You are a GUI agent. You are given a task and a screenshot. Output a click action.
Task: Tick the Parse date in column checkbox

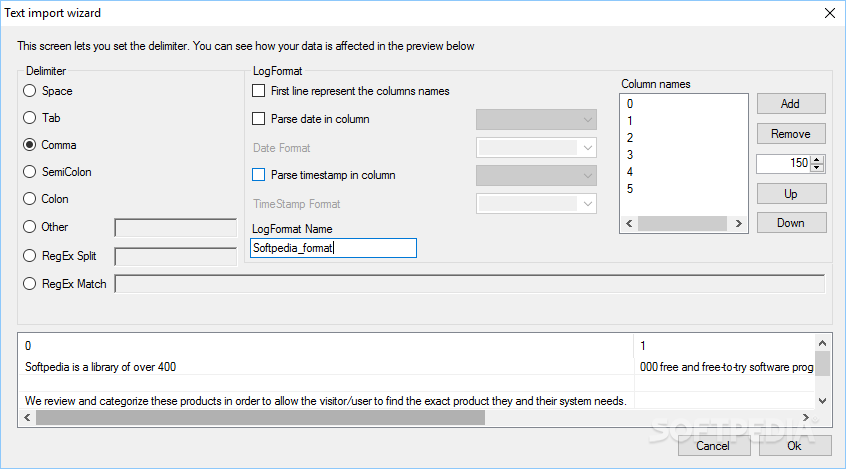pos(259,119)
